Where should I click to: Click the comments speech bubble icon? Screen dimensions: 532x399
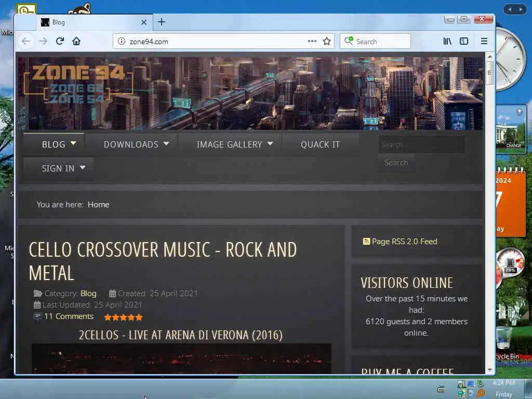37,316
